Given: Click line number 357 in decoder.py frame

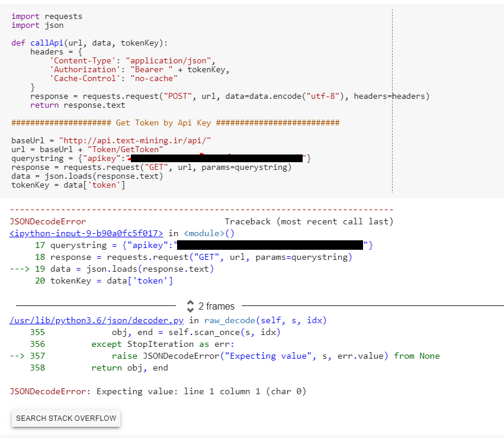Looking at the screenshot, I should pos(37,356).
